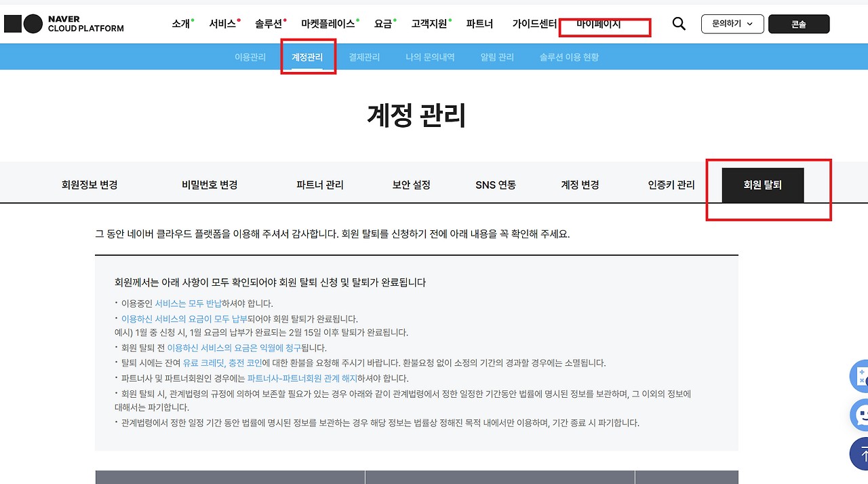The width and height of the screenshot is (868, 484).
Task: Open the 서비스 menu
Action: click(223, 24)
